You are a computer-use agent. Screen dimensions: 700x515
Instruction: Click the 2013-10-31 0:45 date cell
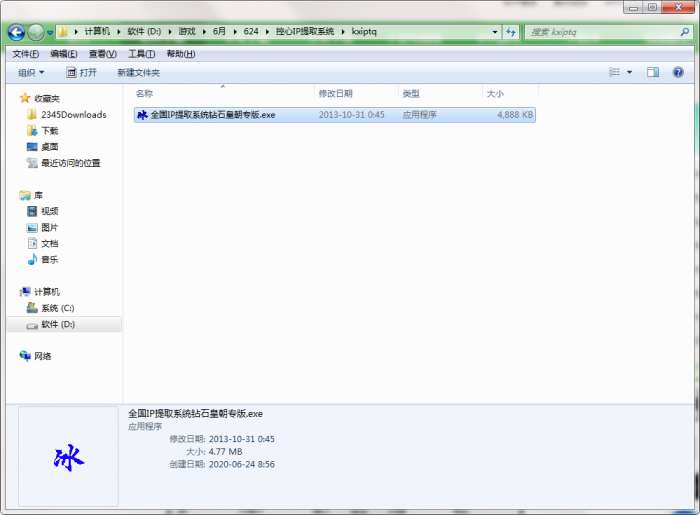(x=351, y=115)
